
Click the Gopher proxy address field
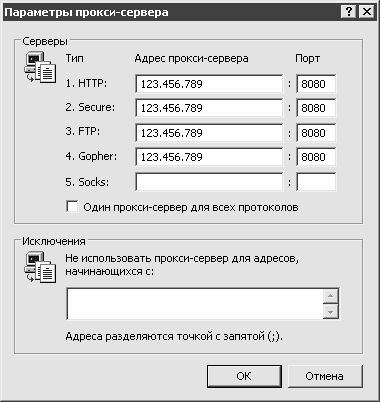tap(209, 157)
